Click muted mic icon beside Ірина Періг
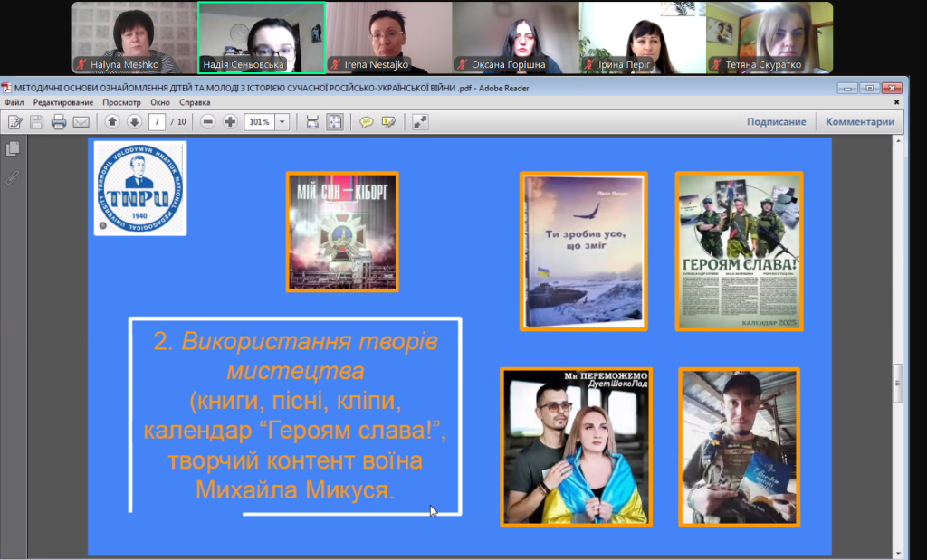 pos(589,64)
